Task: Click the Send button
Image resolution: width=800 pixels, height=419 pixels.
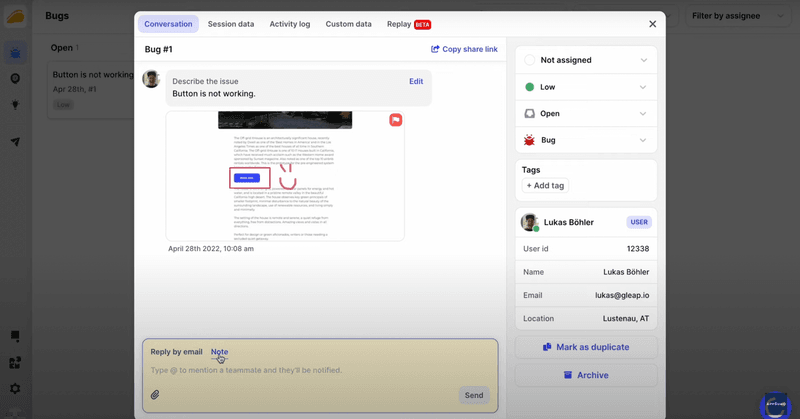Action: [474, 395]
